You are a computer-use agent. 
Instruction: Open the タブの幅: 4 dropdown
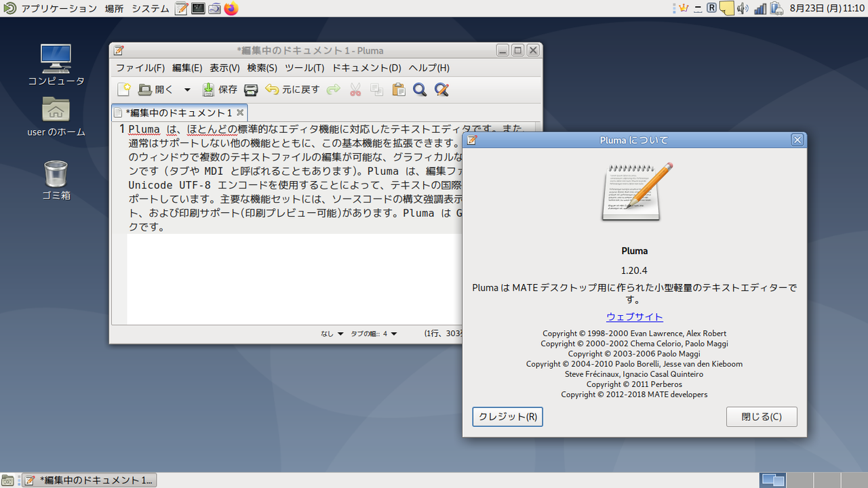pos(374,333)
